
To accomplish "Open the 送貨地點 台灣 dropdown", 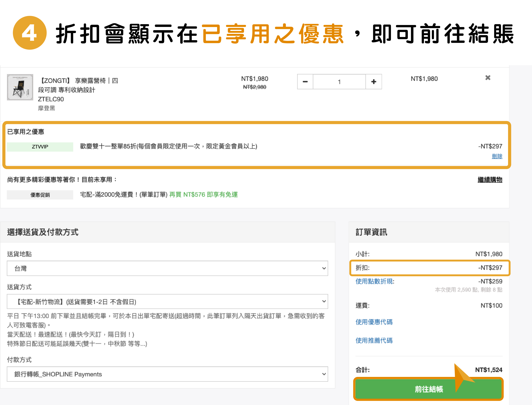I will pyautogui.click(x=167, y=268).
